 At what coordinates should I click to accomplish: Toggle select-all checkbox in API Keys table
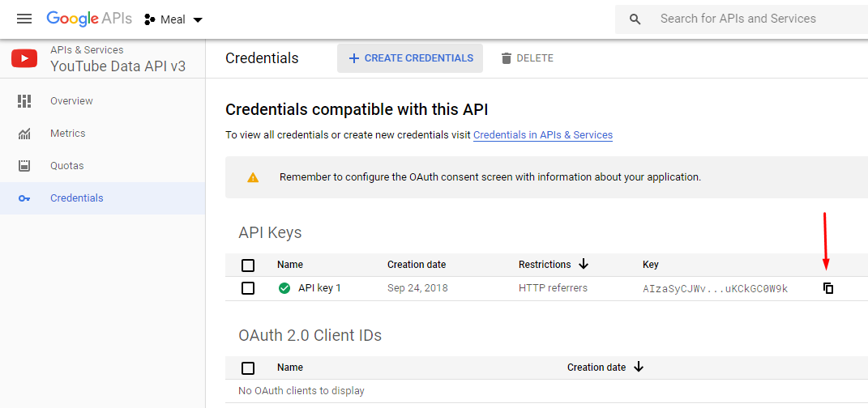248,266
